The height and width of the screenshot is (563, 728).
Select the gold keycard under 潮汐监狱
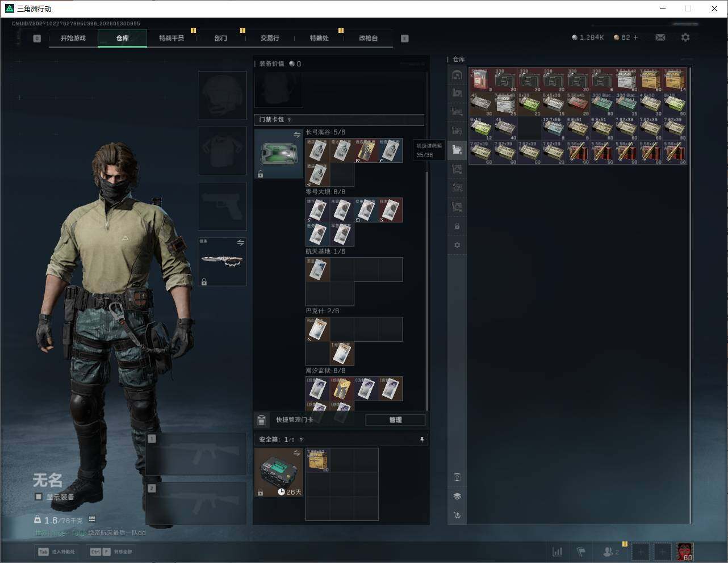click(342, 389)
